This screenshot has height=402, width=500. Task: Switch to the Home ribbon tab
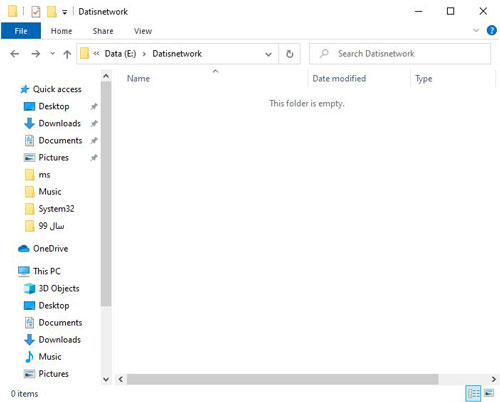click(61, 31)
